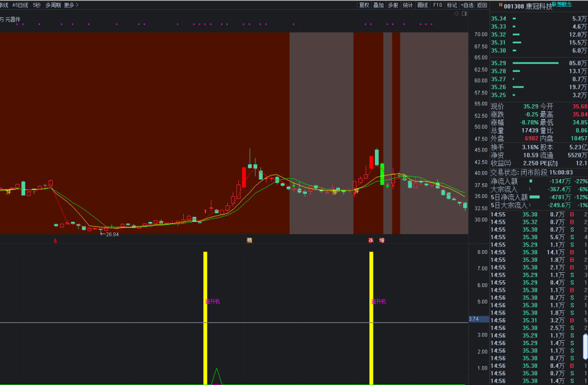Add stock to 自选 watchlist

[x=467, y=5]
